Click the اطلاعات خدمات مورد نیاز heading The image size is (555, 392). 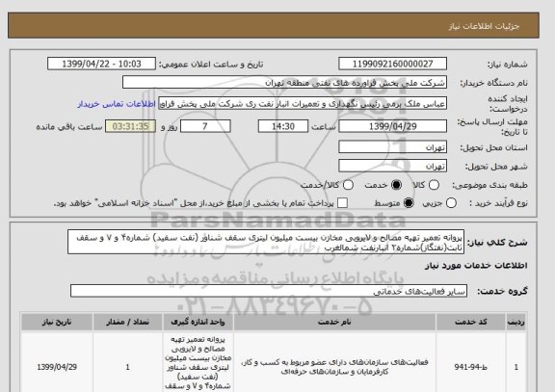[x=476, y=266]
